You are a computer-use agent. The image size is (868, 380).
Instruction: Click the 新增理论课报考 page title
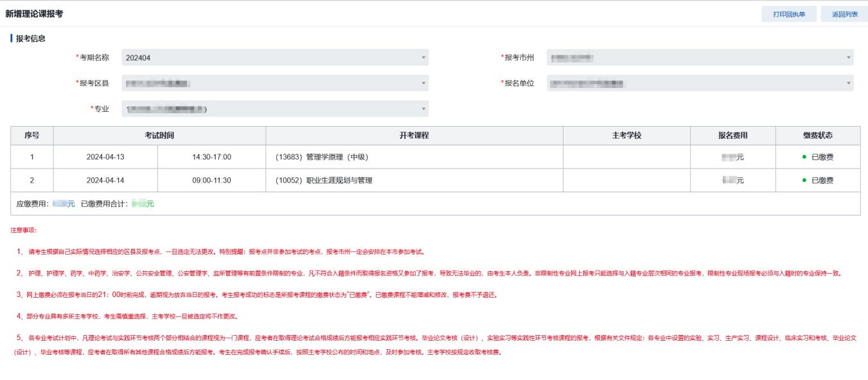pyautogui.click(x=33, y=14)
